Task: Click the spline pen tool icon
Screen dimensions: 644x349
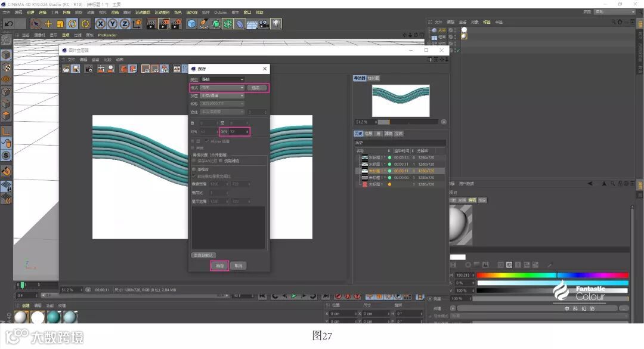Action: tap(204, 24)
